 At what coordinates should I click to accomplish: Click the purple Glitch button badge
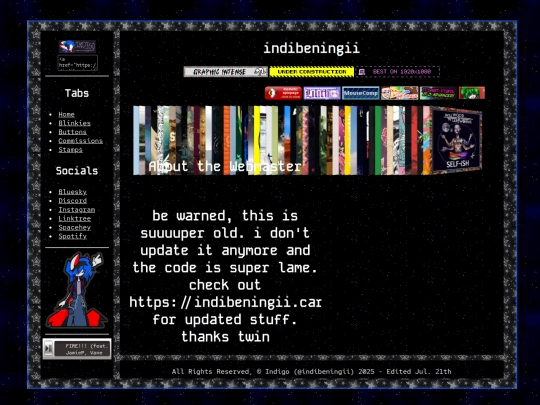322,93
